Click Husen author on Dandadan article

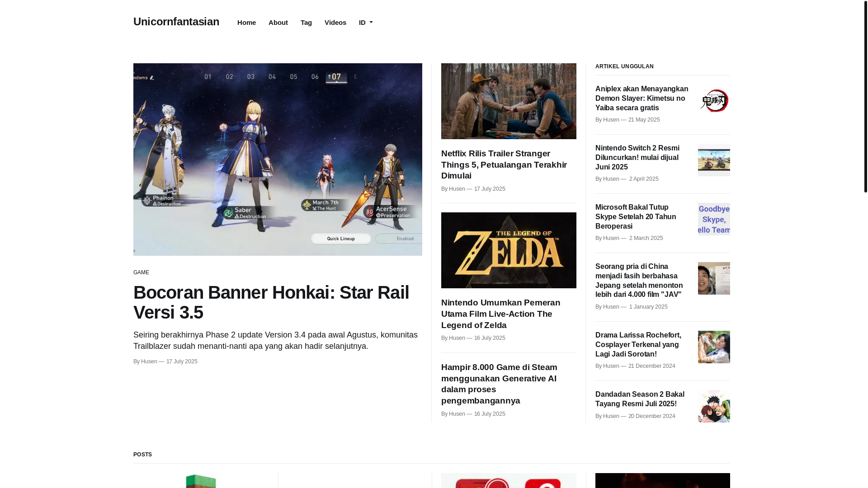[611, 416]
